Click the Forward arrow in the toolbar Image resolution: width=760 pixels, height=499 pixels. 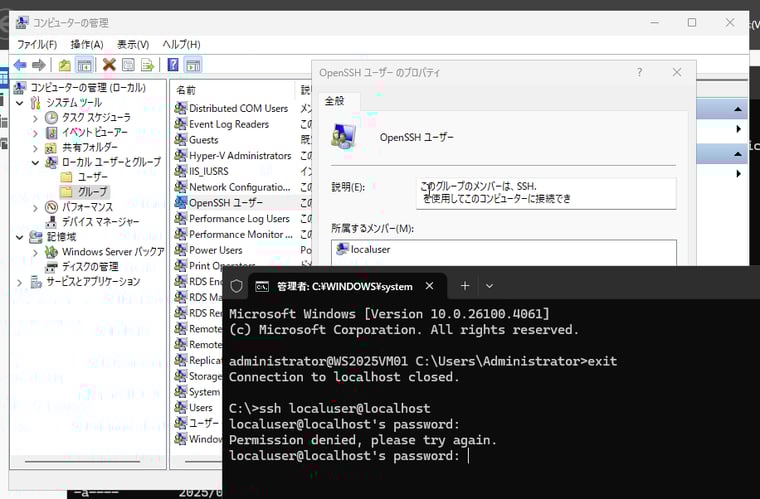tap(39, 64)
